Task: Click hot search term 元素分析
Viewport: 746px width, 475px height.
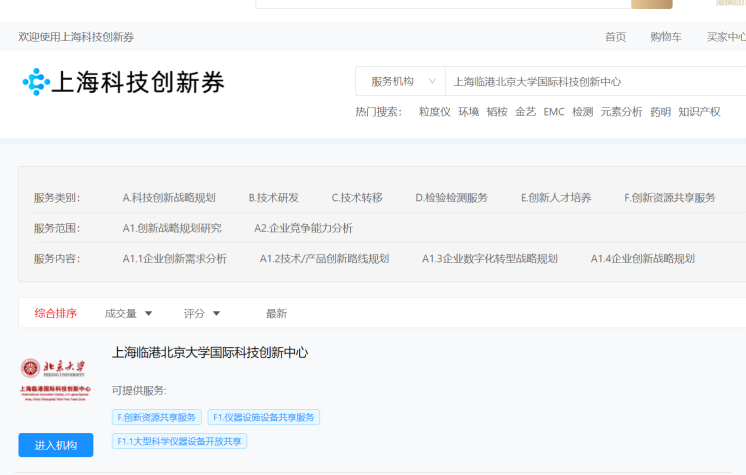Action: [621, 112]
